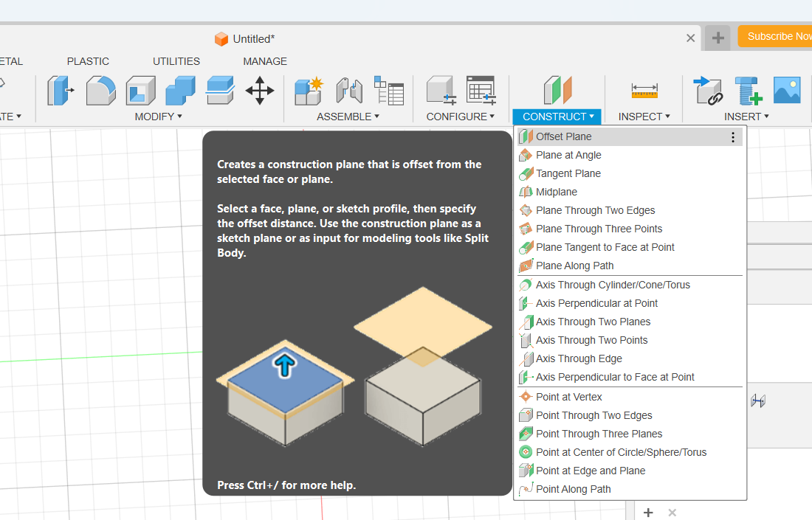The image size is (812, 520).
Task: Open the configuration table icon
Action: coord(481,91)
